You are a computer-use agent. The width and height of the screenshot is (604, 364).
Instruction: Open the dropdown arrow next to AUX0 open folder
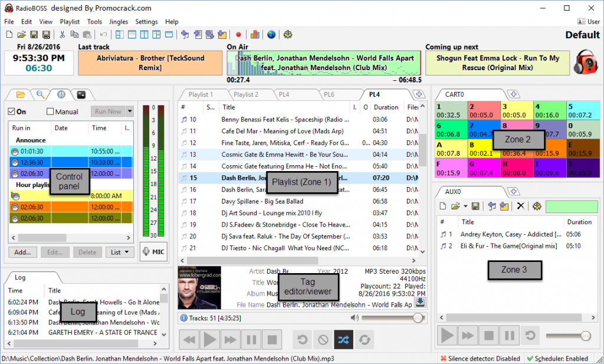(x=465, y=206)
